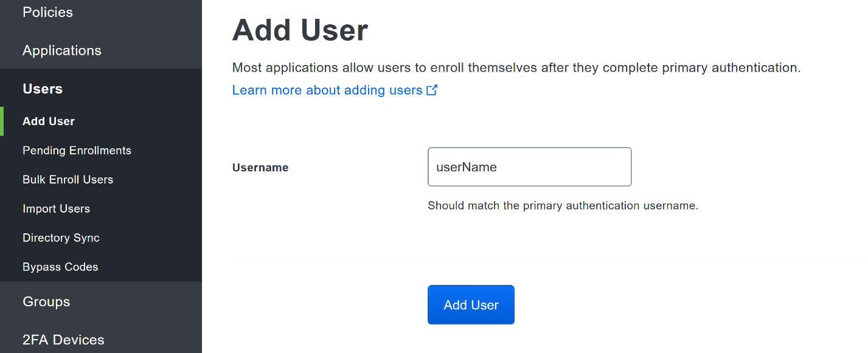Click the external link icon beside Learn more

432,91
